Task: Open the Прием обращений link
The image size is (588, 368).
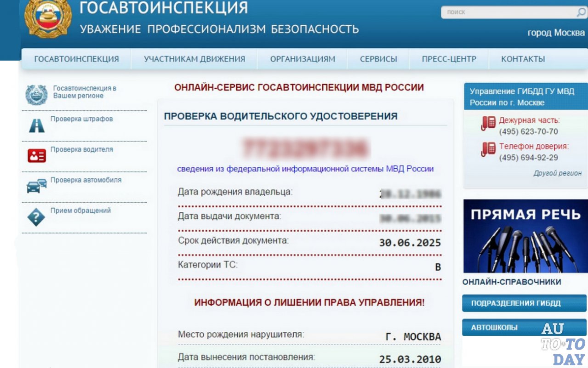Action: 80,210
